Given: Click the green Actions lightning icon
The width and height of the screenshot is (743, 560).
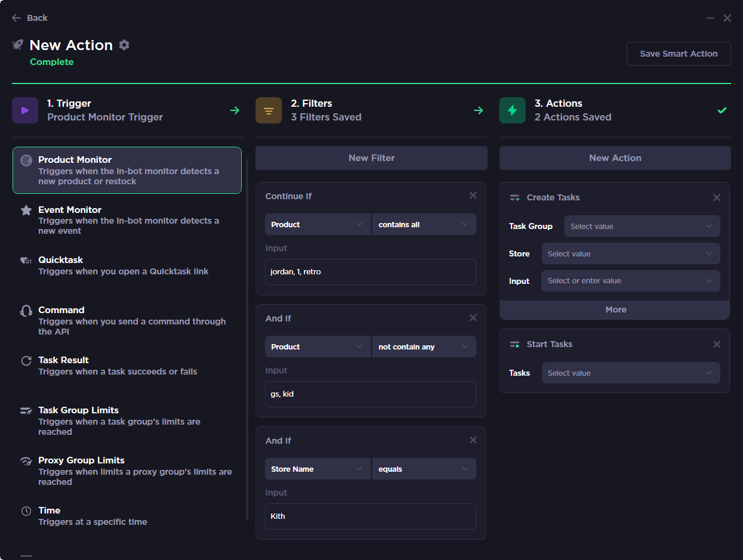Looking at the screenshot, I should (x=513, y=110).
